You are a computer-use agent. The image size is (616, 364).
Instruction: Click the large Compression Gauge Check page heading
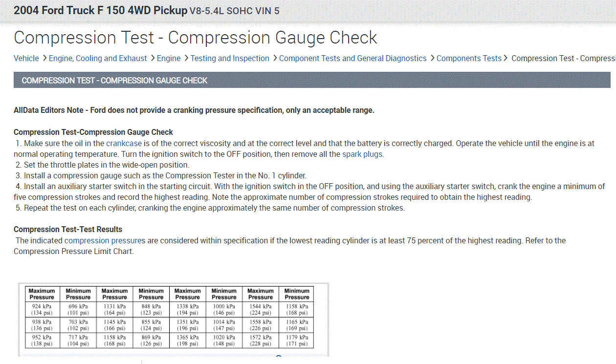[196, 38]
